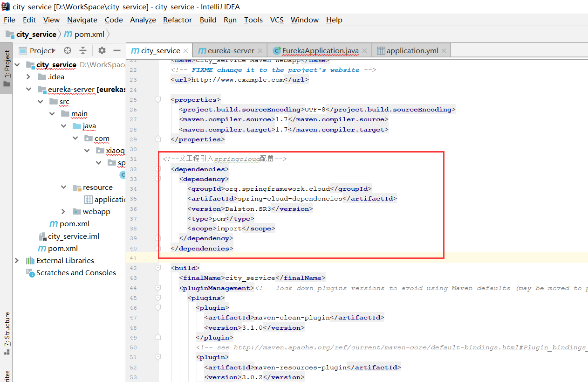Expand the .idea folder

[28, 77]
